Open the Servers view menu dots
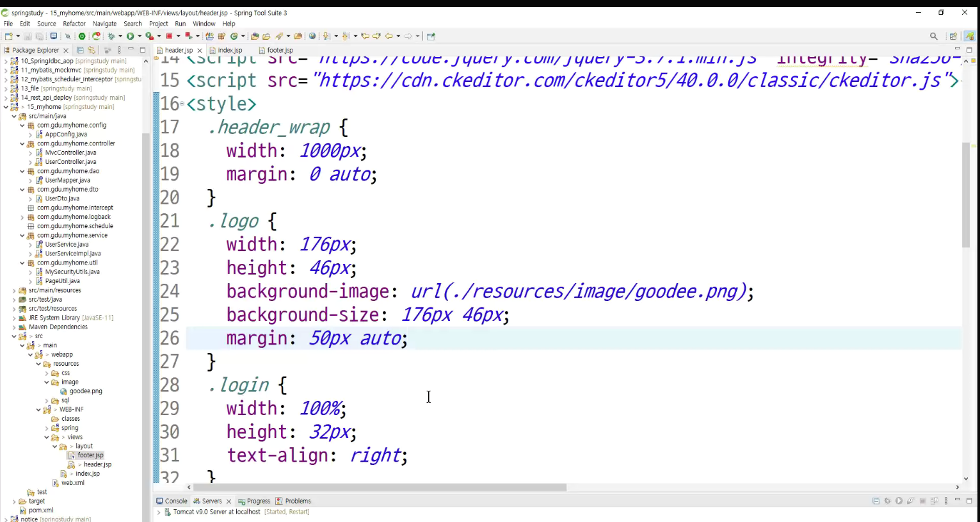 [x=946, y=501]
